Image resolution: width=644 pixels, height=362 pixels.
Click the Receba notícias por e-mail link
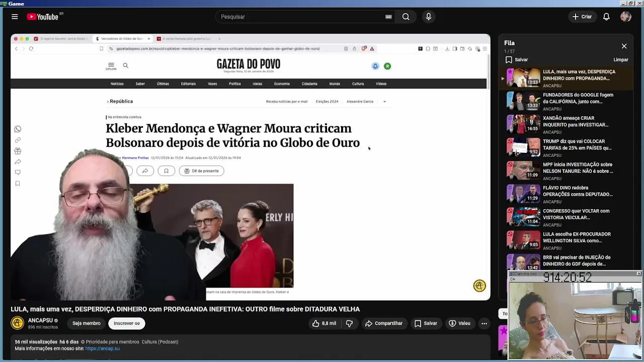pos(287,102)
